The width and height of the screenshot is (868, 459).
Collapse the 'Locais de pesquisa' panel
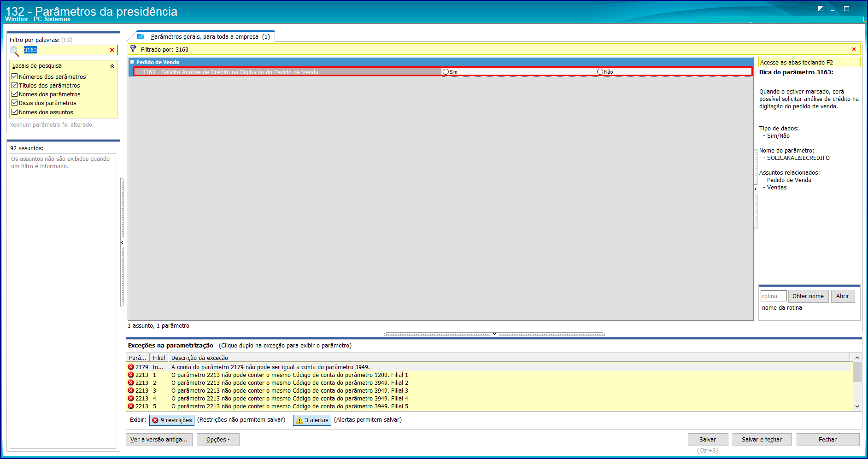112,66
